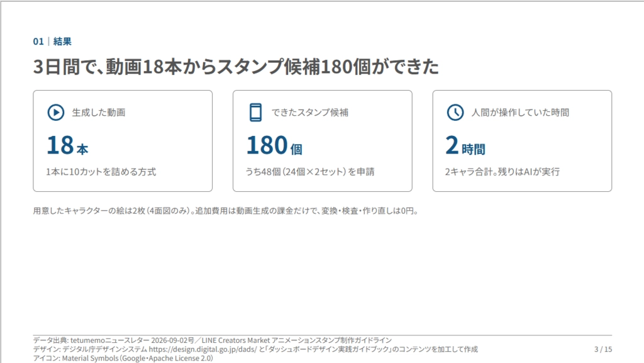
Task: Select the value 2時間
Action: pyautogui.click(x=465, y=145)
